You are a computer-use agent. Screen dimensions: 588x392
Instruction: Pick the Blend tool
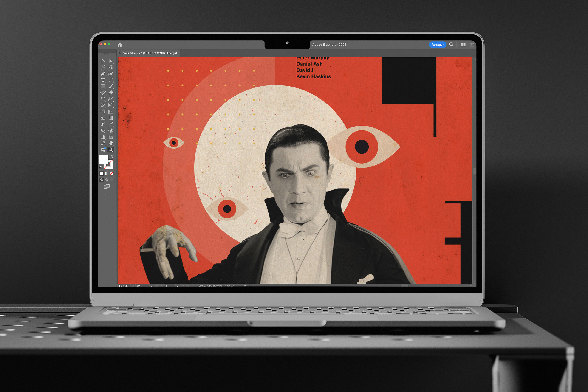point(103,131)
